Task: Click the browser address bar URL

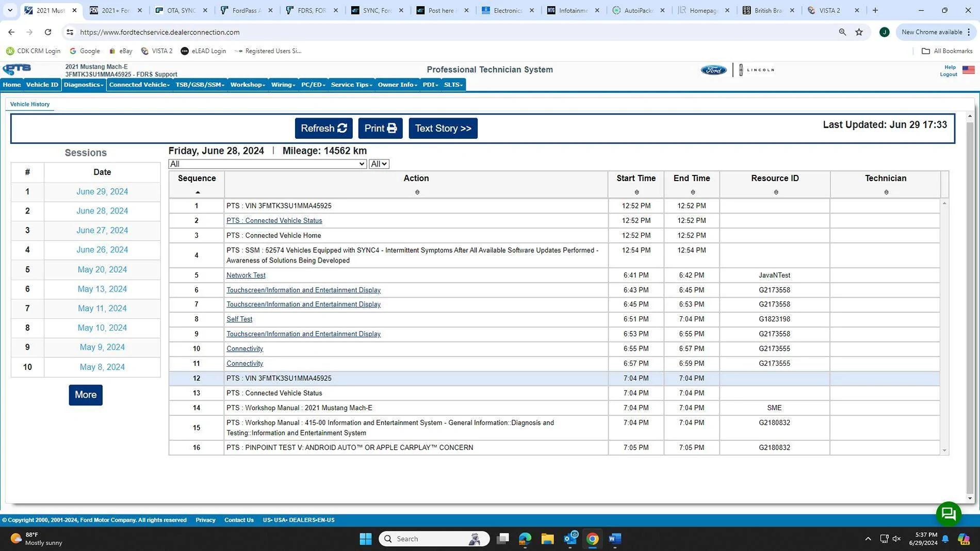Action: point(160,32)
